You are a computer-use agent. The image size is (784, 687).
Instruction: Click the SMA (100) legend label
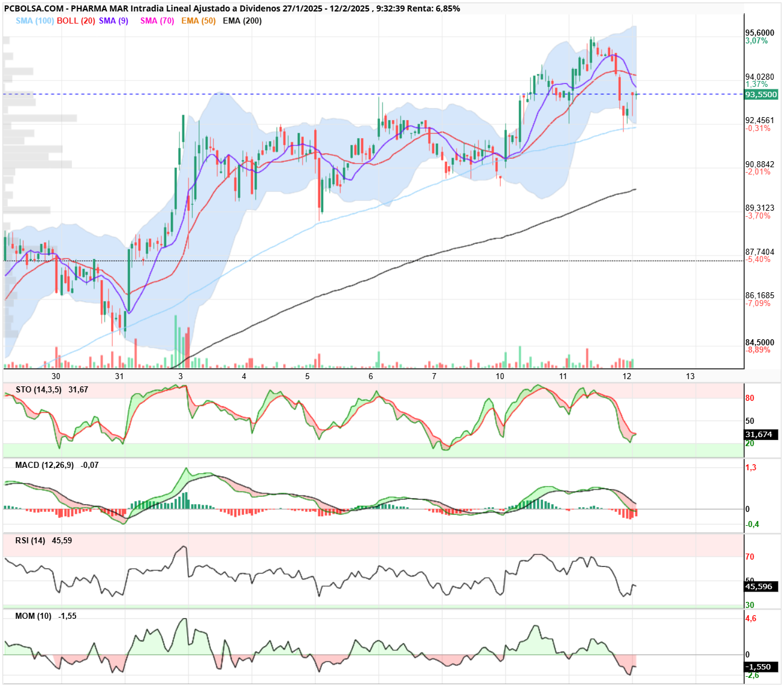(35, 21)
